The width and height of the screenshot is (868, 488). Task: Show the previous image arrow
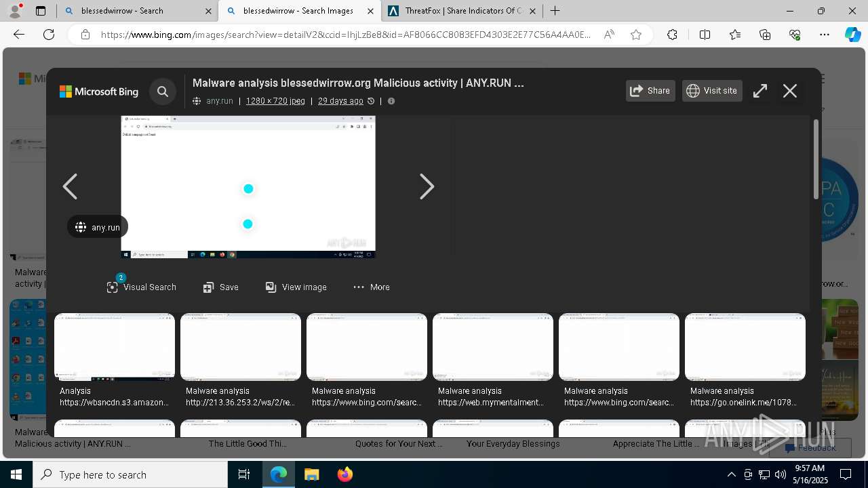click(x=70, y=186)
